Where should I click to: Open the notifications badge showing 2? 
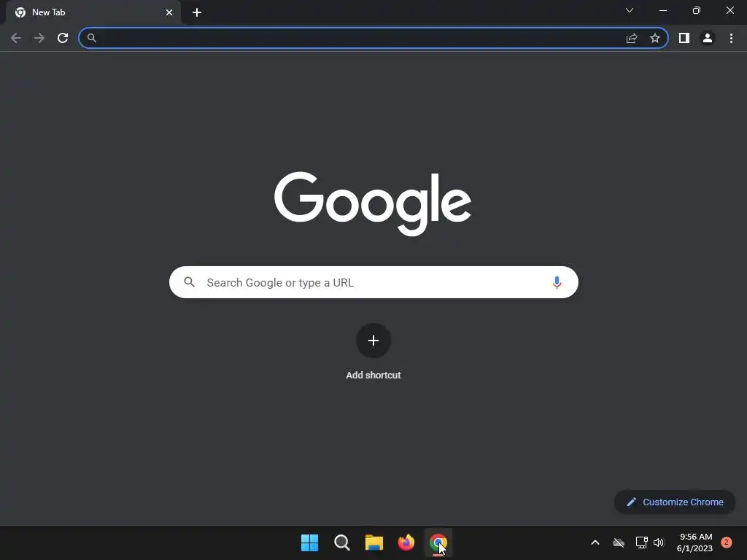pos(726,542)
